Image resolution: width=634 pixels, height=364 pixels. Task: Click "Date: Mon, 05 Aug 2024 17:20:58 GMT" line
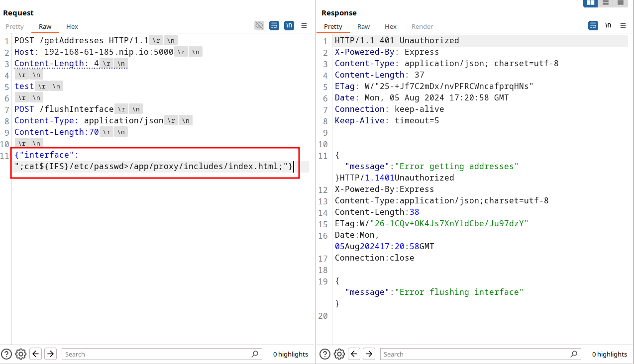point(422,97)
